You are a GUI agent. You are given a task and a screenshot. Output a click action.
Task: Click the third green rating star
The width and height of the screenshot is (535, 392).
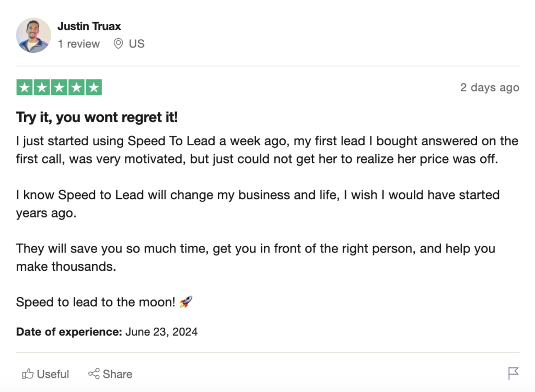(59, 87)
